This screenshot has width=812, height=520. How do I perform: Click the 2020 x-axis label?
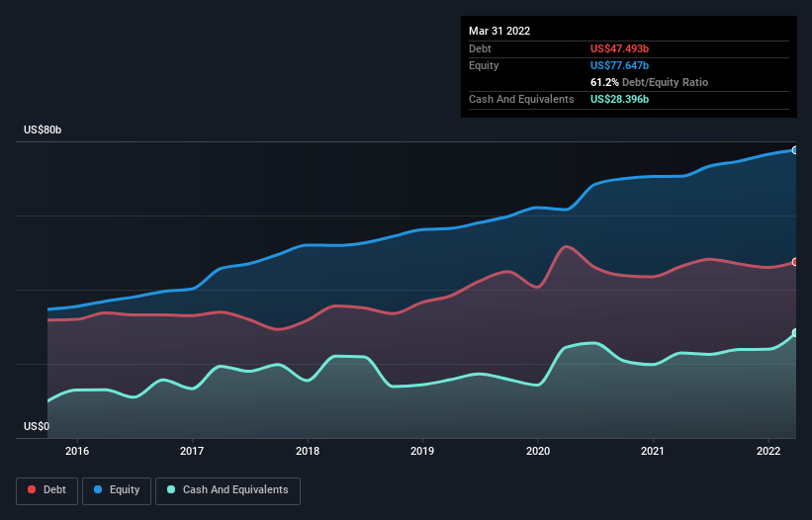click(538, 451)
